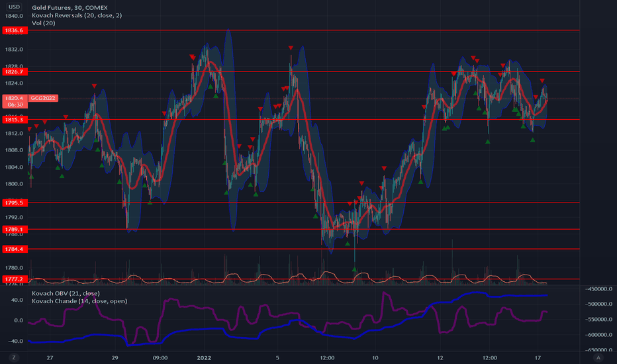Image resolution: width=617 pixels, height=364 pixels.
Task: Click the 40.0 Chande scale value
Action: click(17, 300)
